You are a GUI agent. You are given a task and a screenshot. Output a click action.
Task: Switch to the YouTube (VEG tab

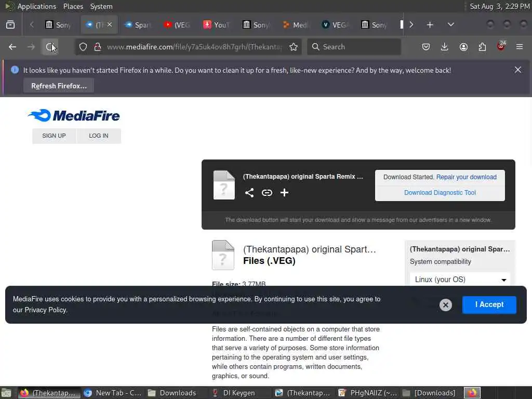point(177,25)
